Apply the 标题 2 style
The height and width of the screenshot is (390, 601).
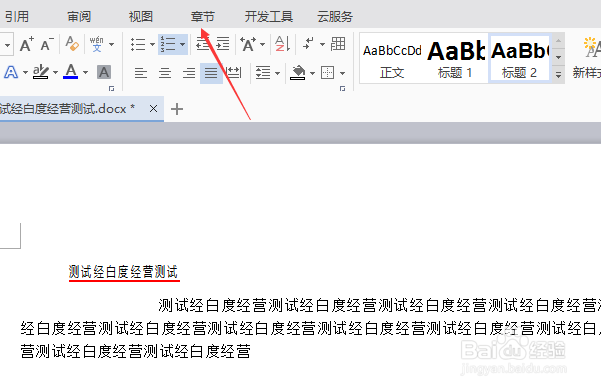tap(519, 59)
